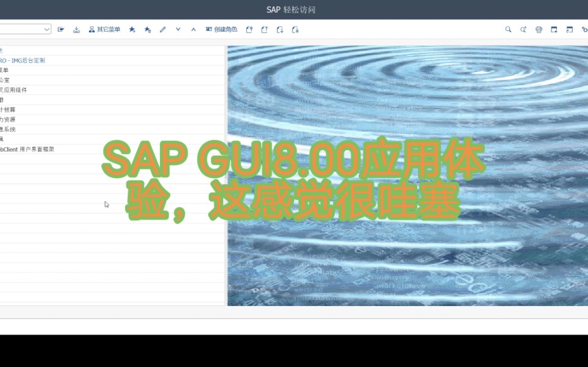Click the Print icon
Image resolution: width=588 pixels, height=367 pixels.
pyautogui.click(x=539, y=29)
